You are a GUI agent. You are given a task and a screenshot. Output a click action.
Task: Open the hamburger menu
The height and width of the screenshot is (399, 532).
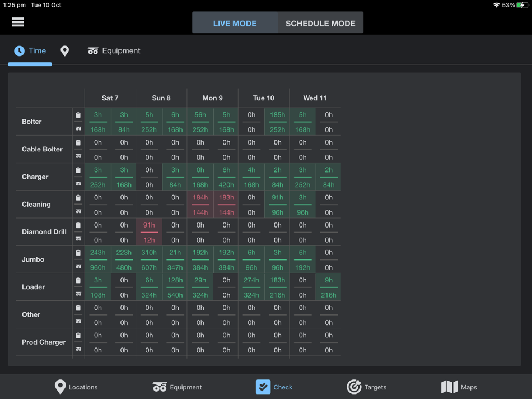[x=18, y=22]
